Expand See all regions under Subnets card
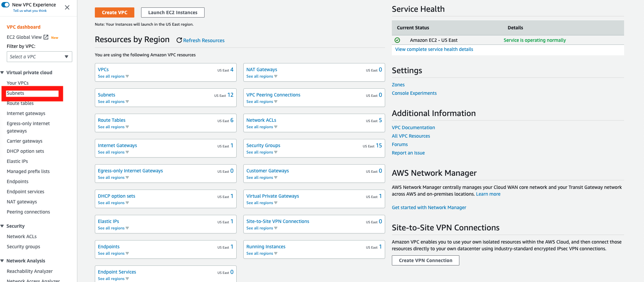644x282 pixels. tap(113, 102)
